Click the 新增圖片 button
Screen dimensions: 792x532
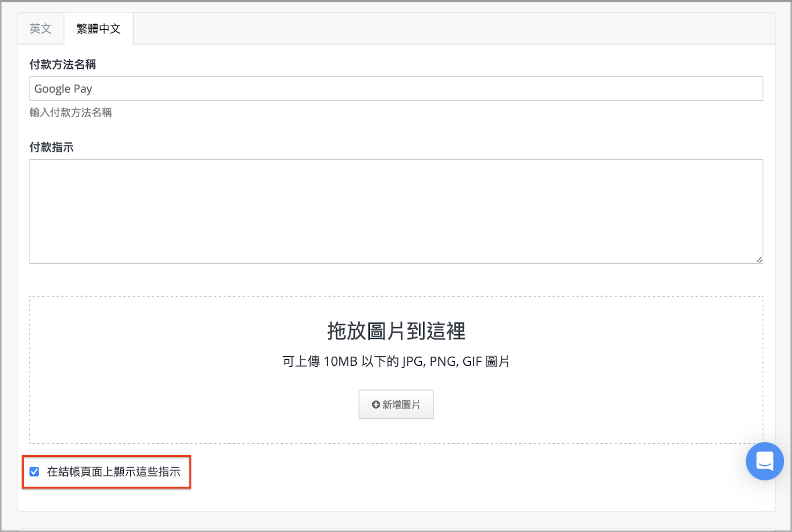396,404
